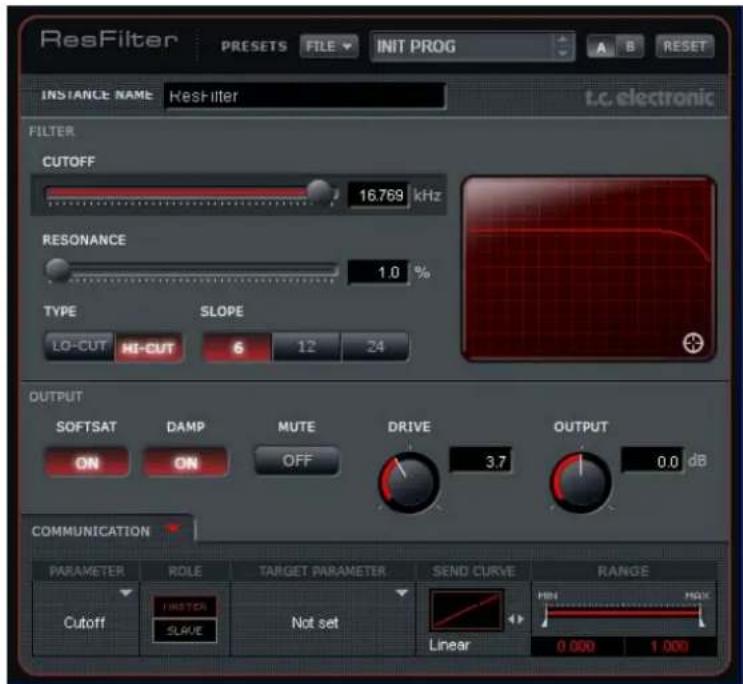Select compare slot A
This screenshot has height=684, width=743.
click(601, 47)
